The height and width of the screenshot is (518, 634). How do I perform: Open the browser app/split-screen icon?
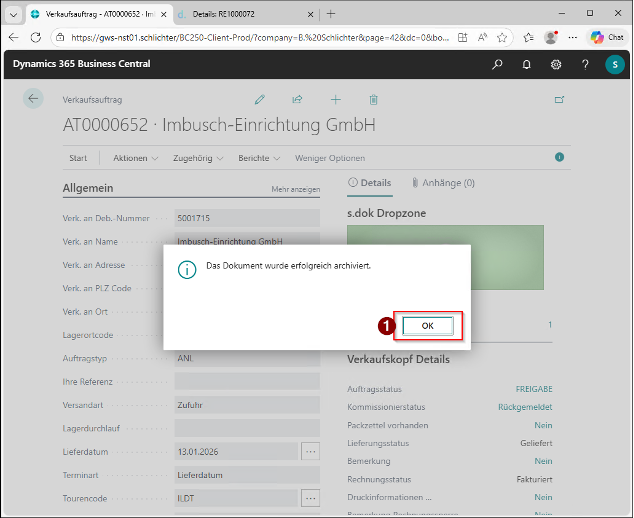[x=463, y=38]
